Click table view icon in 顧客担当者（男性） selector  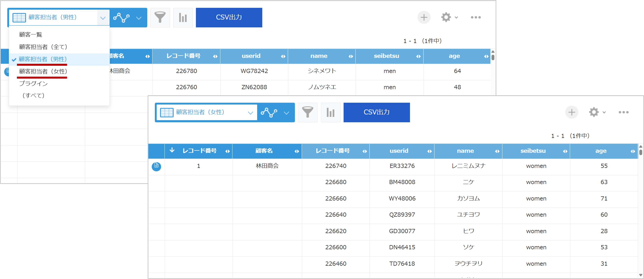[x=19, y=18]
